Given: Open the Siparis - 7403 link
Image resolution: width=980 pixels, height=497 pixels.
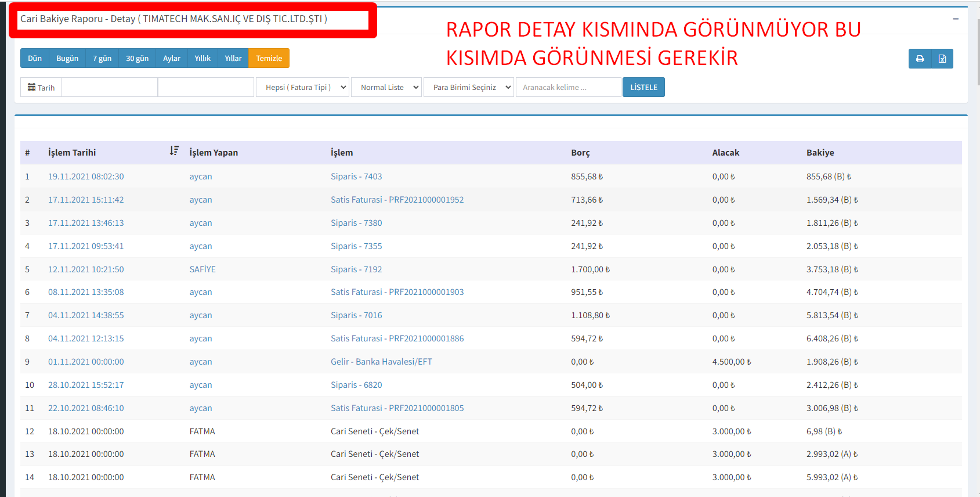Looking at the screenshot, I should tap(356, 177).
